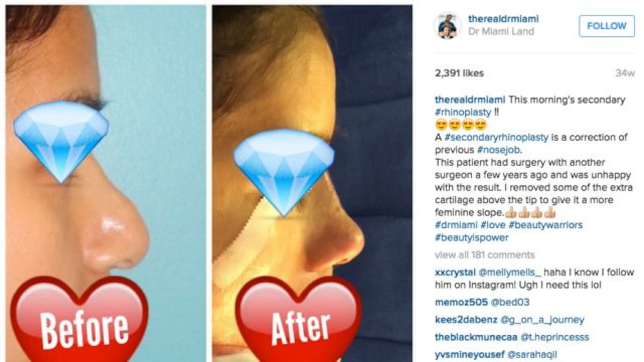This screenshot has height=362, width=644.
Task: Open therealdrmiami profile avatar
Action: coord(447,25)
